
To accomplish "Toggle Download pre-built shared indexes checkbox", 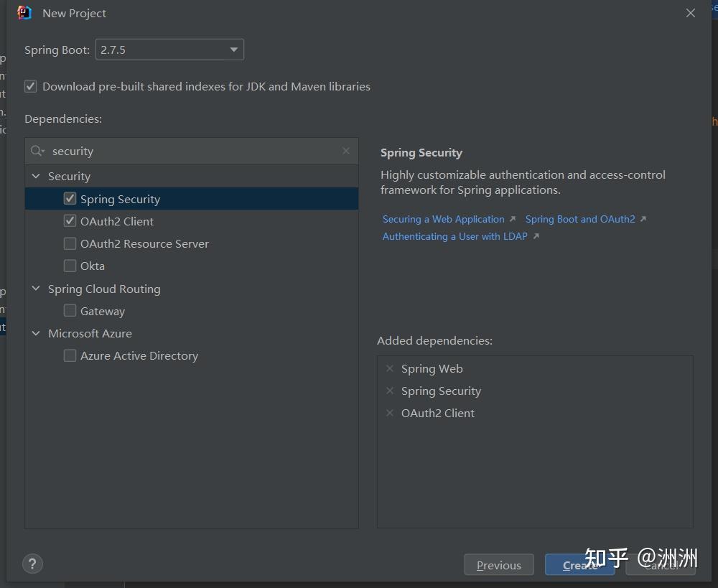I will (x=31, y=86).
